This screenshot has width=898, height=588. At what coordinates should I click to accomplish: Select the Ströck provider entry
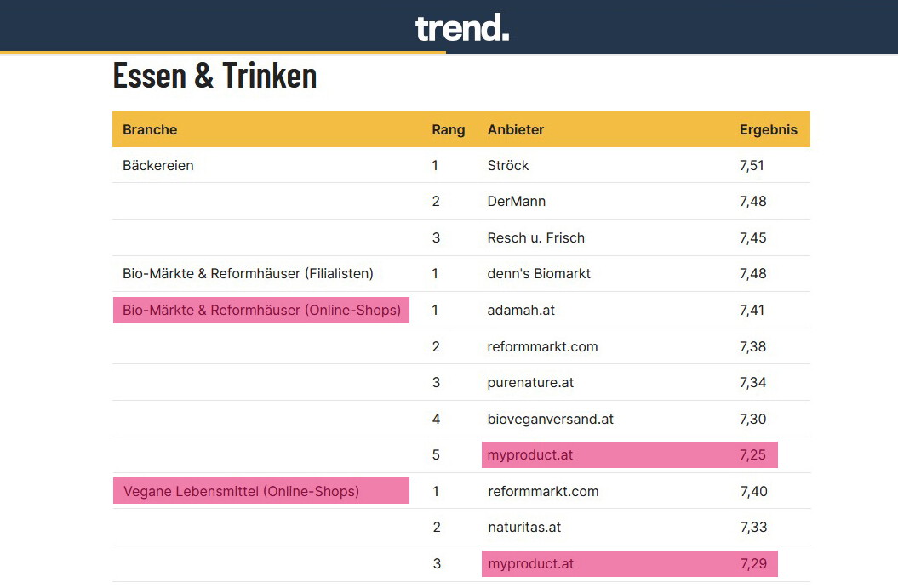click(x=508, y=165)
